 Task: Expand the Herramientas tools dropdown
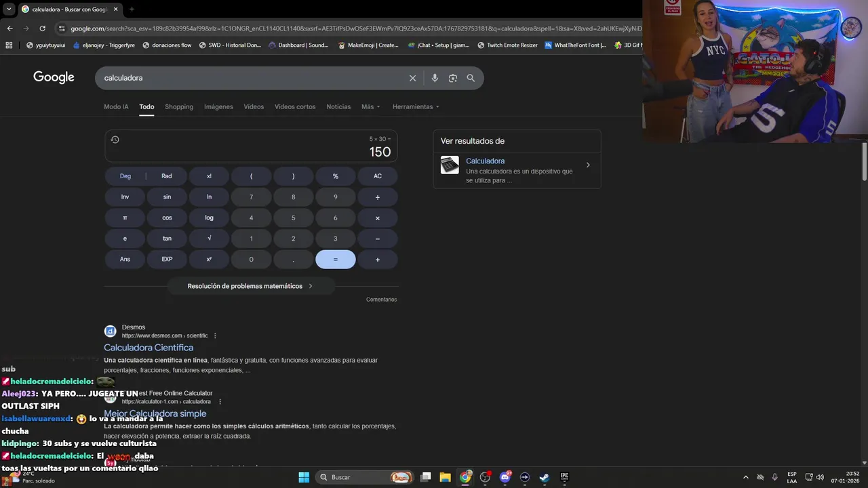[416, 106]
